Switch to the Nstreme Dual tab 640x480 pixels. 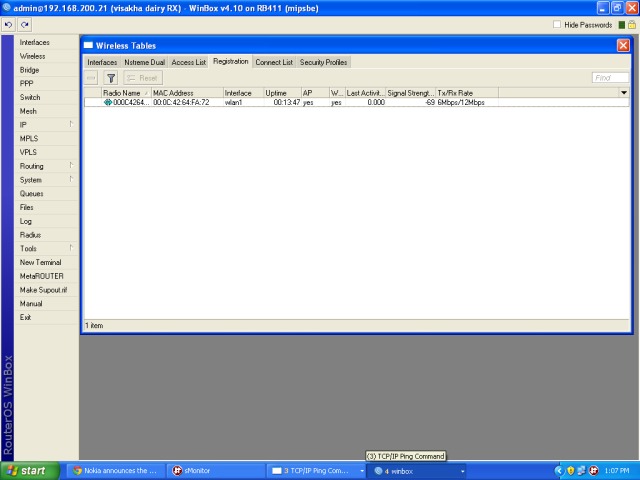144,62
